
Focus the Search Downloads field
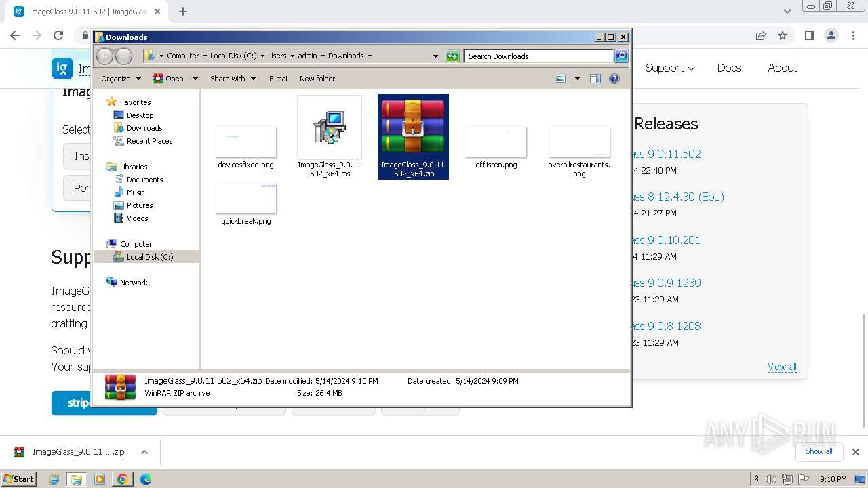[x=539, y=56]
